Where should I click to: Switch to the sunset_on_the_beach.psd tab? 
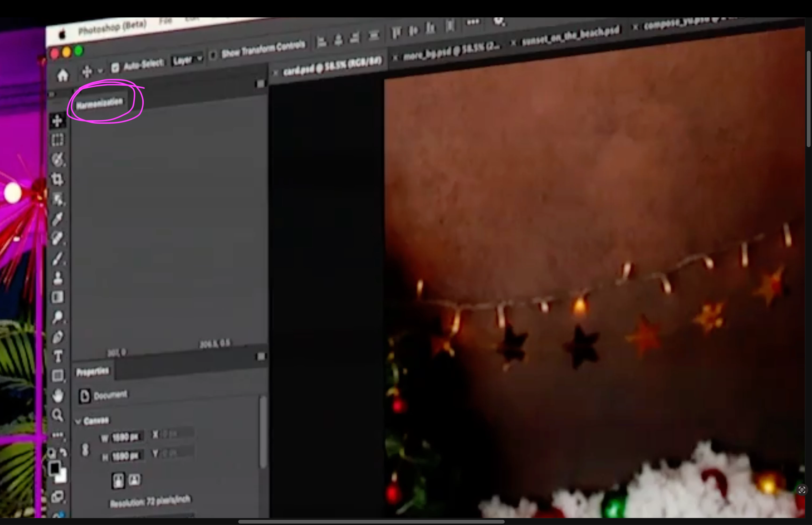click(570, 36)
